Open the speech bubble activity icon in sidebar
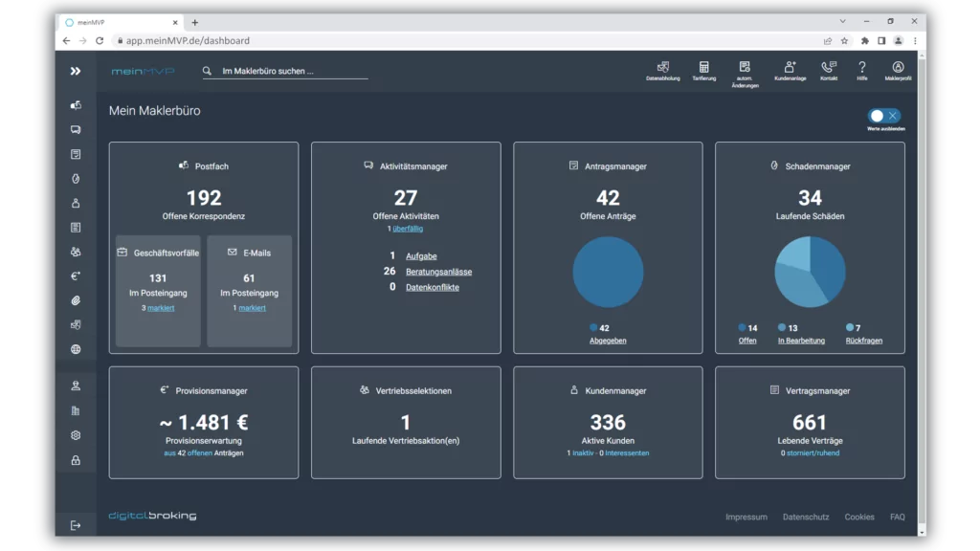Image resolution: width=980 pixels, height=551 pixels. (76, 130)
